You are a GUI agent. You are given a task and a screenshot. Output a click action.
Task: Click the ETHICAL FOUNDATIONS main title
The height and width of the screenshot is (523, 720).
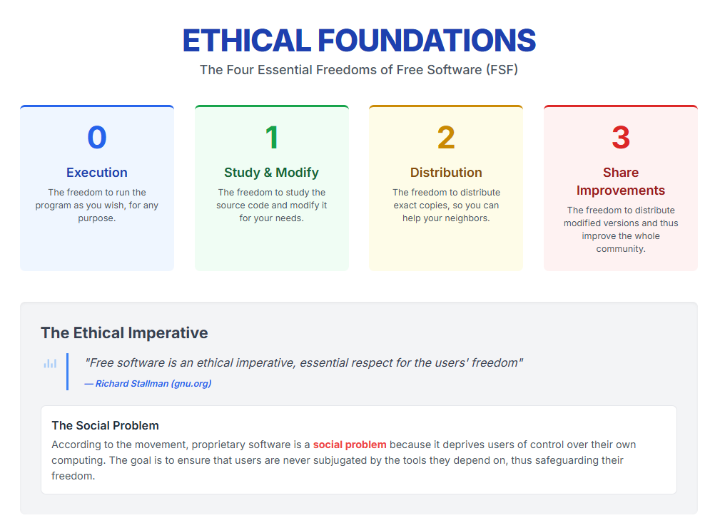[x=359, y=41]
